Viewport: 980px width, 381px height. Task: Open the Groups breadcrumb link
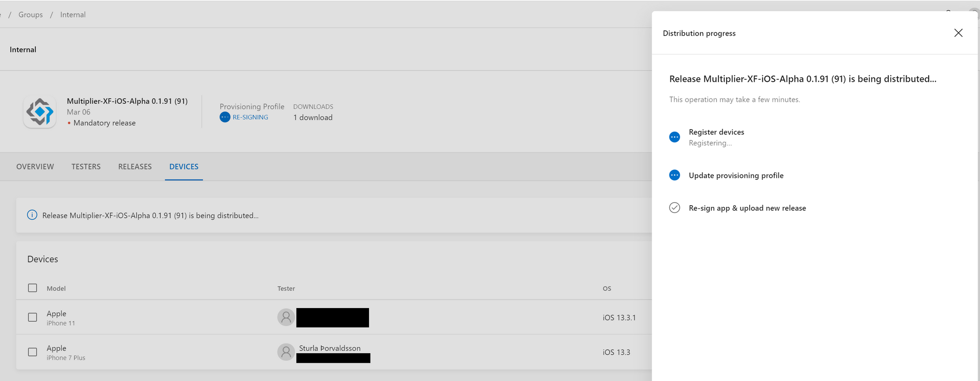pyautogui.click(x=30, y=15)
